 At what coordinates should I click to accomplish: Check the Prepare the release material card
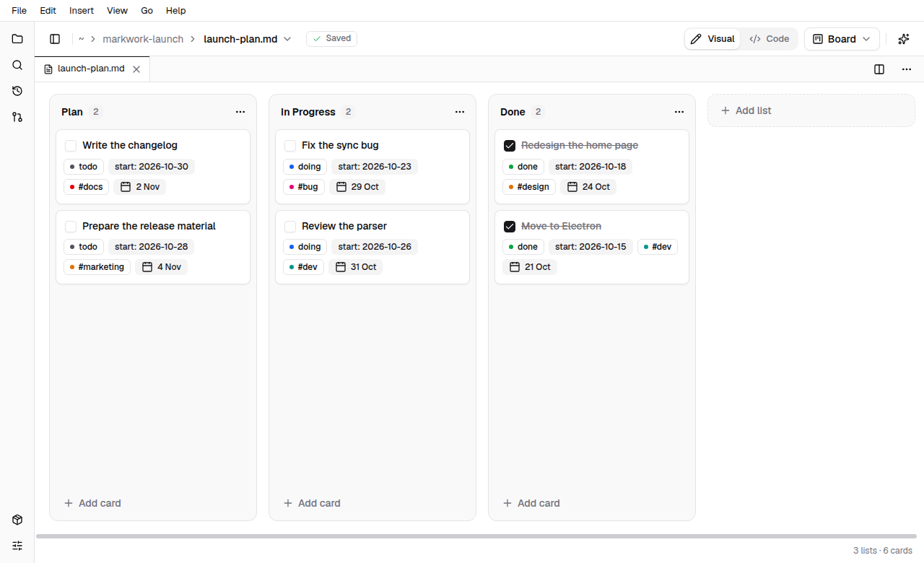point(71,227)
